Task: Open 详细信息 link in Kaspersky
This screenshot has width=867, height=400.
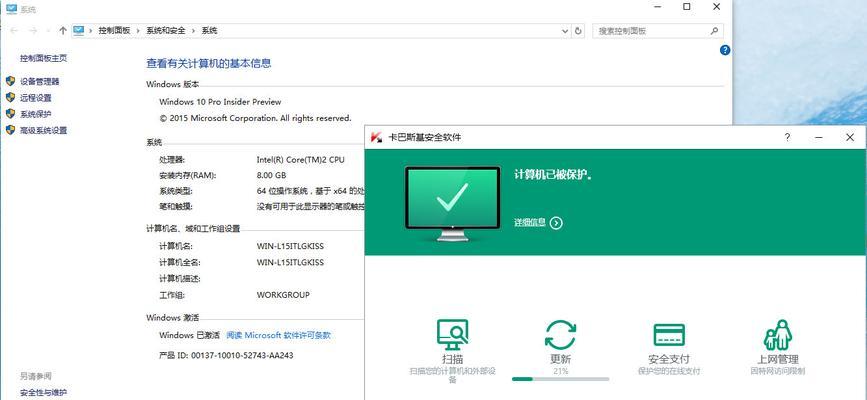Action: [x=530, y=222]
